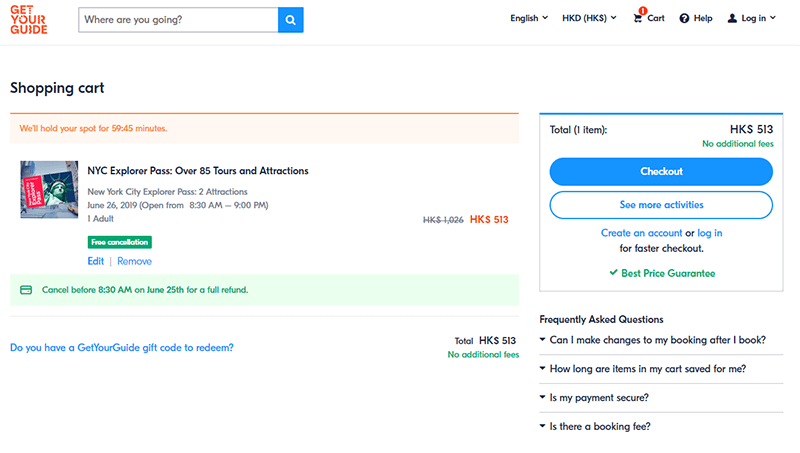Click the red cart badge showing 1
This screenshot has width=800, height=453.
point(643,11)
